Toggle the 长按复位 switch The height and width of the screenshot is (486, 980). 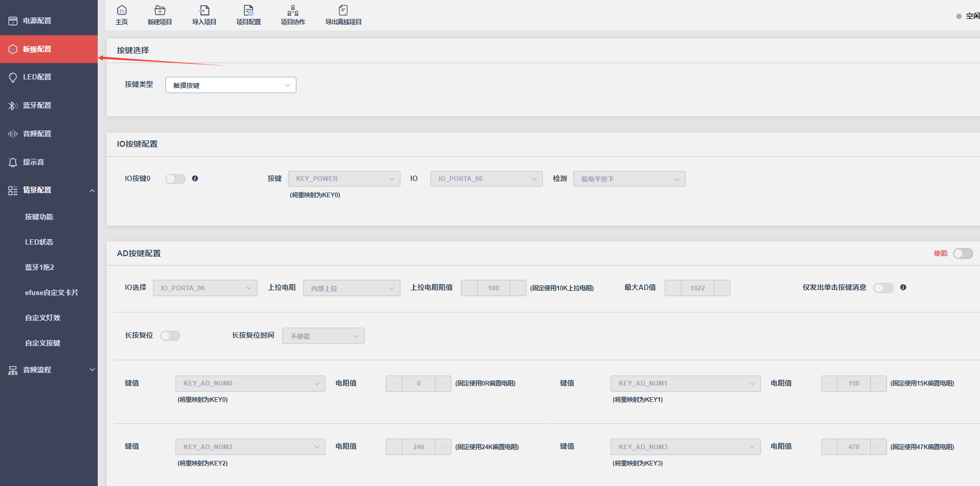click(170, 336)
